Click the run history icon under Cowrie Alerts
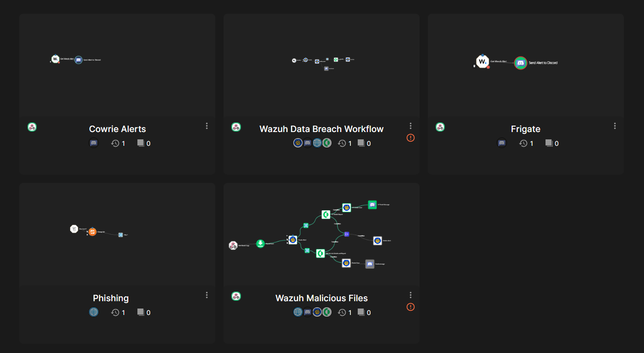This screenshot has height=353, width=644. (115, 143)
